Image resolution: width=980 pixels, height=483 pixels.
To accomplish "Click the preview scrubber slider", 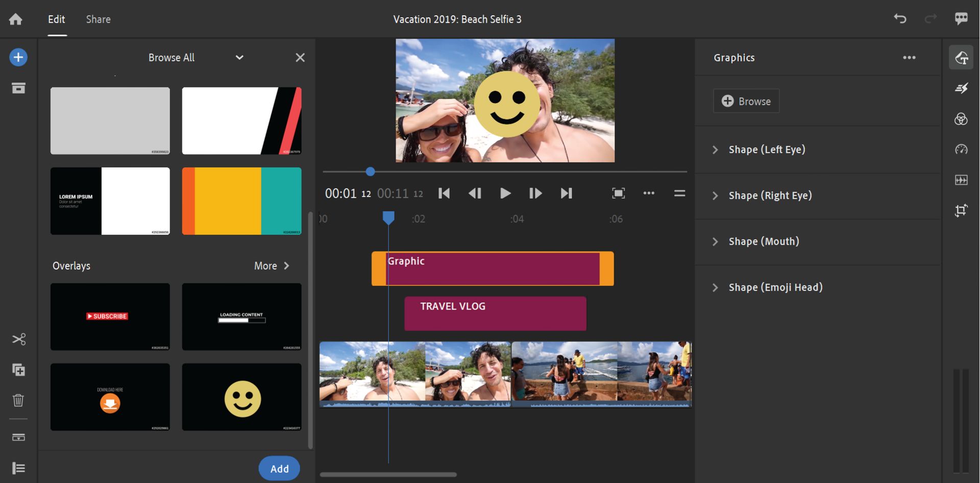I will (370, 172).
